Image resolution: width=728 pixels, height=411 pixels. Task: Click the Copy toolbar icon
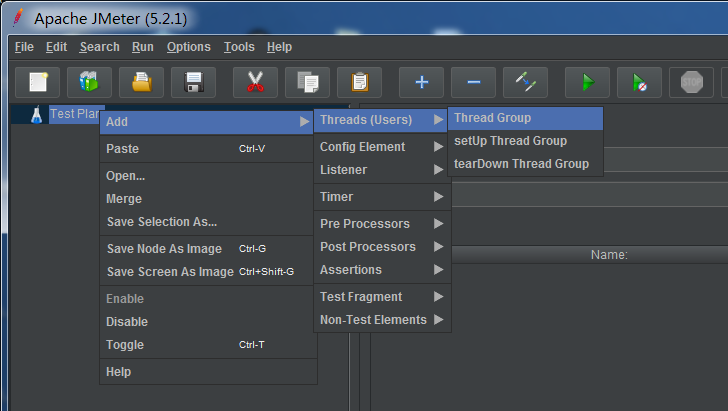(307, 82)
